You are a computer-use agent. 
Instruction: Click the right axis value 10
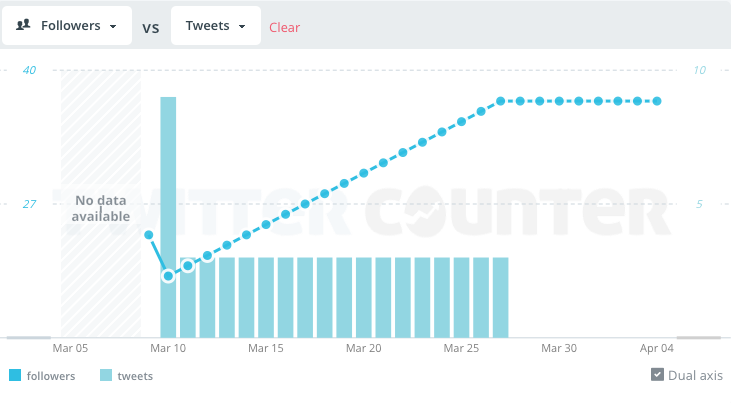[700, 70]
